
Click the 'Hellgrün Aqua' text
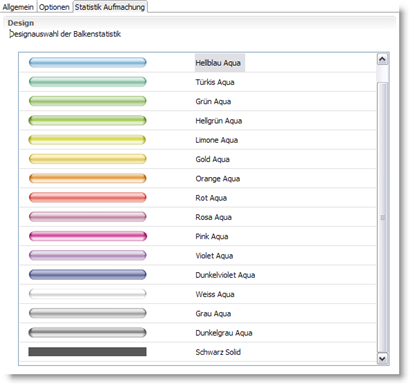coord(219,121)
